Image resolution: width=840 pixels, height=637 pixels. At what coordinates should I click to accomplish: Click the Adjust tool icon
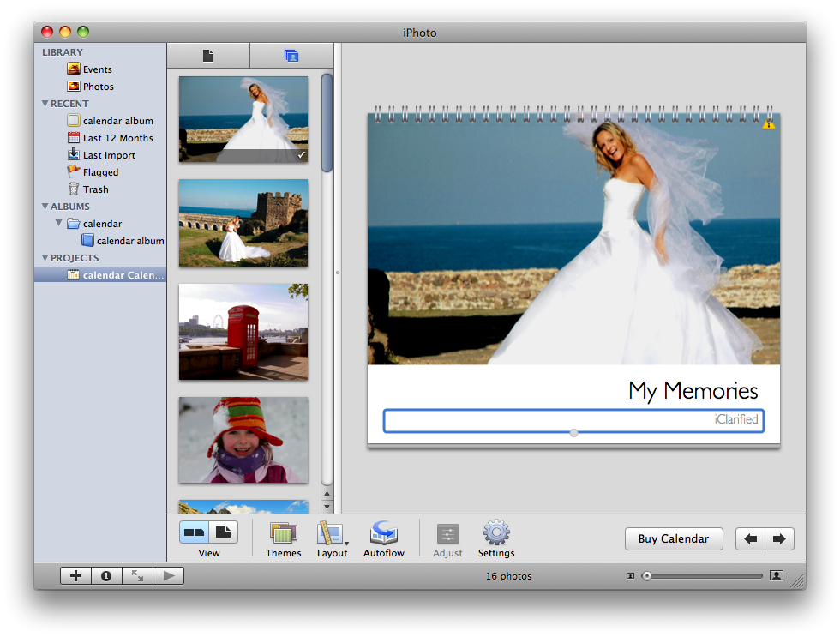[x=447, y=534]
